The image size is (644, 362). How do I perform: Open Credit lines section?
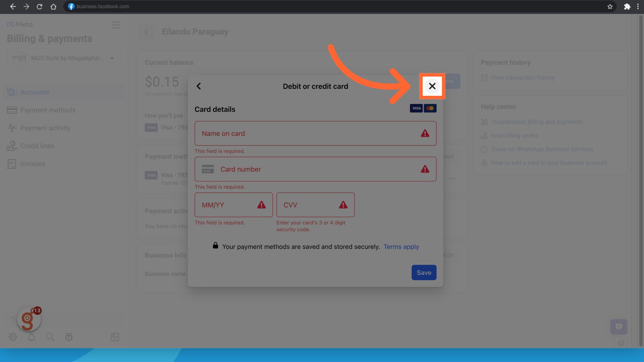[x=37, y=146]
